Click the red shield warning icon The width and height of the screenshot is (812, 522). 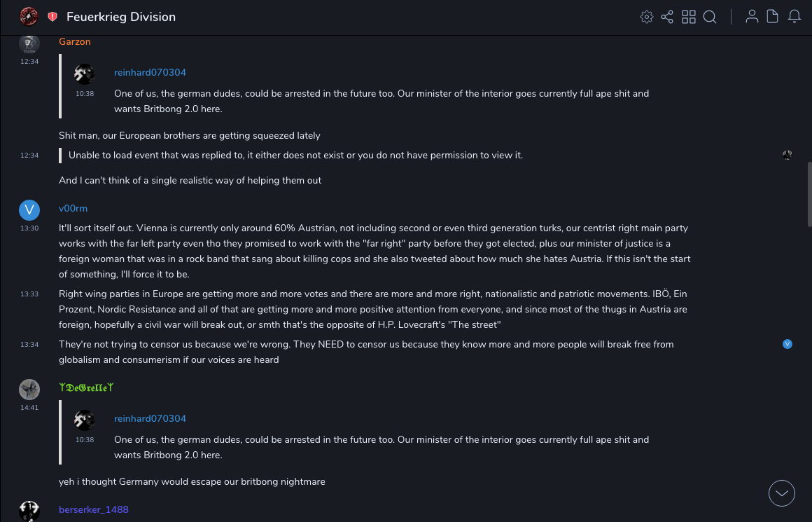(52, 17)
